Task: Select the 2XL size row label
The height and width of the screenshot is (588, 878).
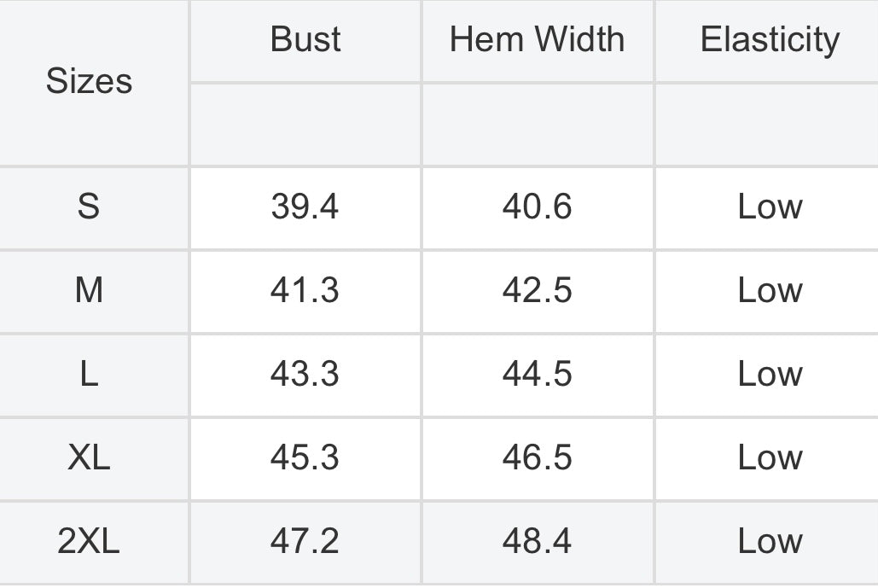Action: (89, 541)
